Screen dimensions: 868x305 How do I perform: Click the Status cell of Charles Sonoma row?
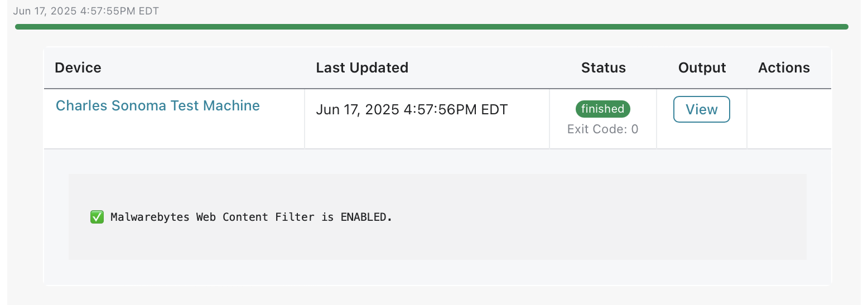point(603,119)
